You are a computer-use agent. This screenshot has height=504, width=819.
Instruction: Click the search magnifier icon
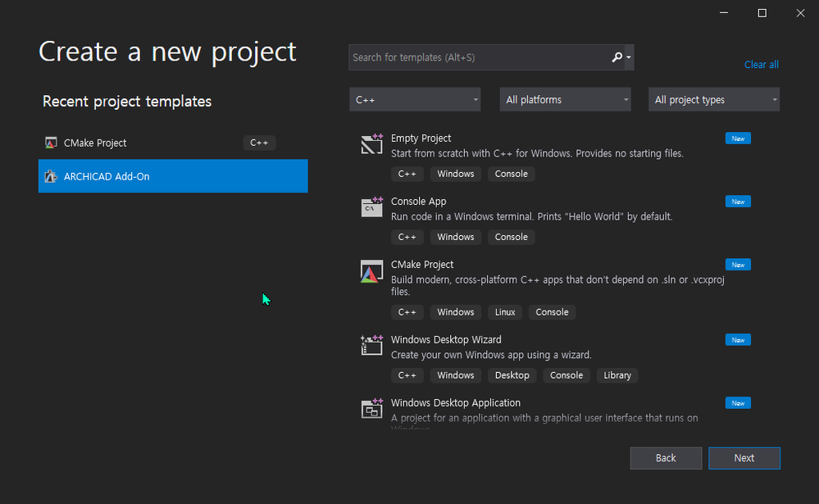617,57
